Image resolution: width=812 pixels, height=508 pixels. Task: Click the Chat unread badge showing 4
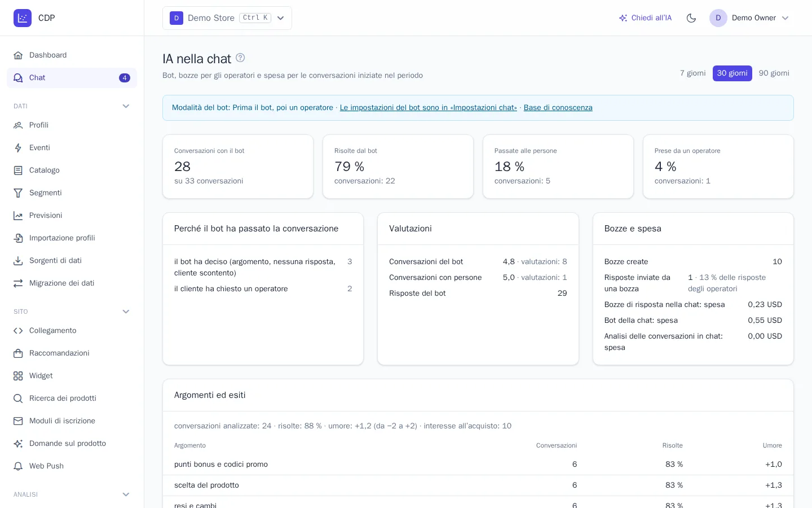tap(125, 78)
